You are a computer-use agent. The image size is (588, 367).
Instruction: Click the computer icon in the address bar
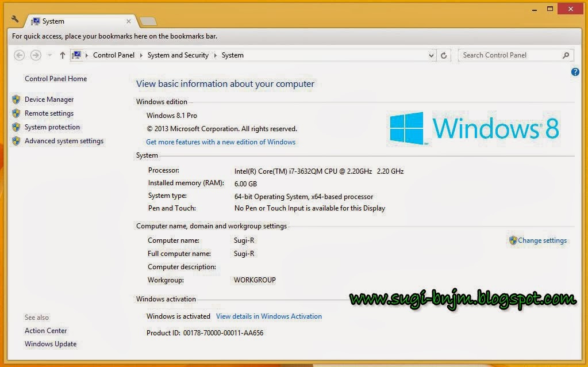pyautogui.click(x=76, y=55)
